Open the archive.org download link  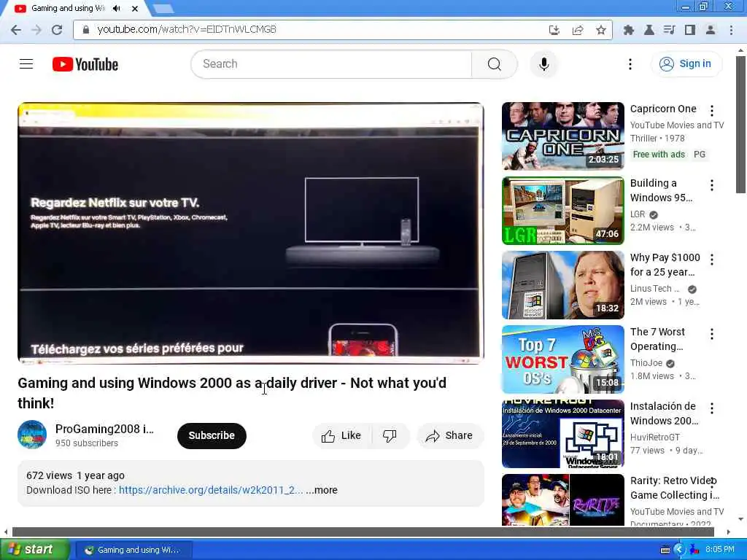[x=211, y=490]
